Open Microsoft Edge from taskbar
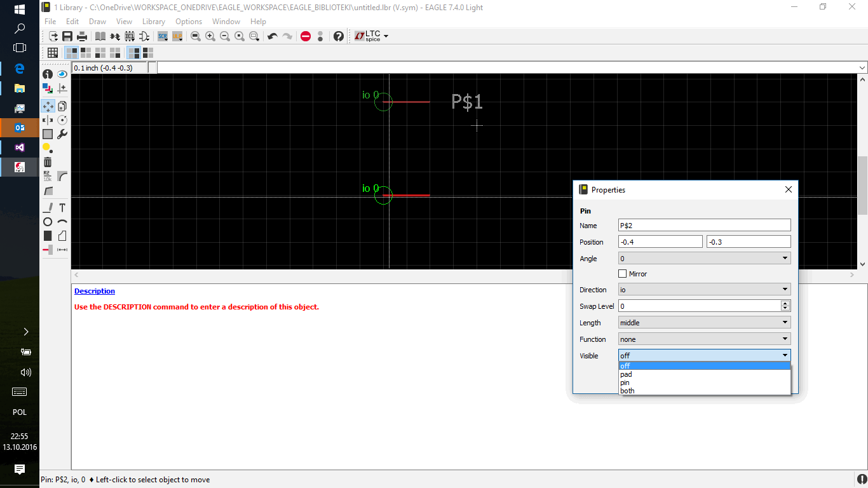Screen dimensions: 868x488 20,69
